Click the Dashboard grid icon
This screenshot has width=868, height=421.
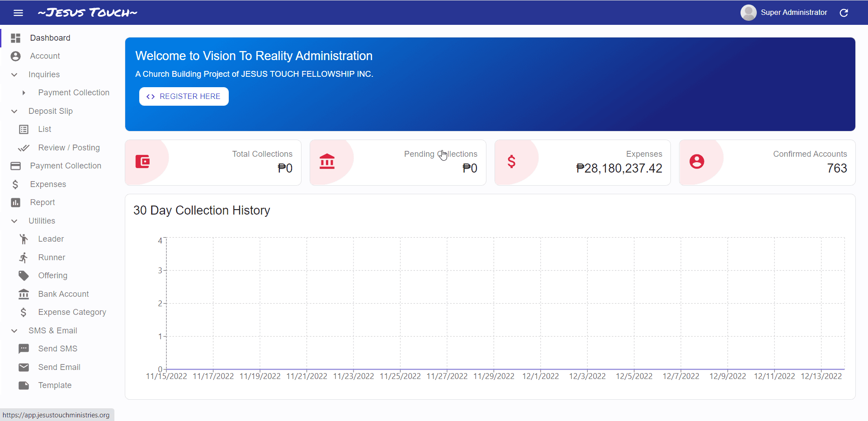click(x=16, y=38)
